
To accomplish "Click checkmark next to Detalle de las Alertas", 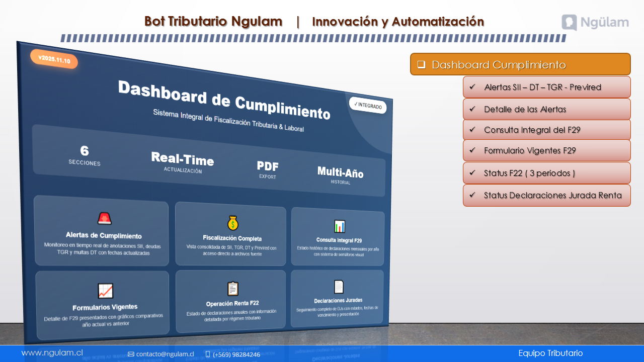I will point(472,109).
